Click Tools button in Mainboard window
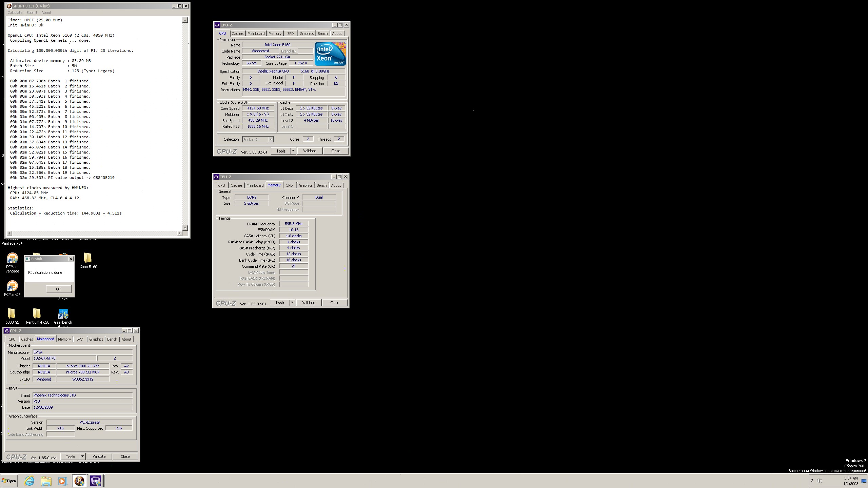Viewport: 868px width, 488px height. coord(70,456)
